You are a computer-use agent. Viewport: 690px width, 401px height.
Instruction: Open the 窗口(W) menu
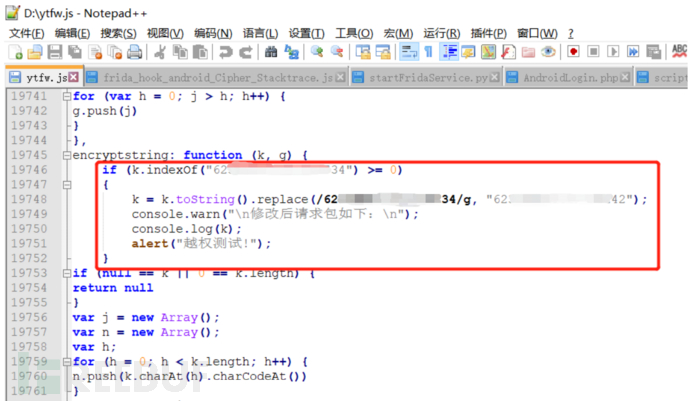point(537,33)
